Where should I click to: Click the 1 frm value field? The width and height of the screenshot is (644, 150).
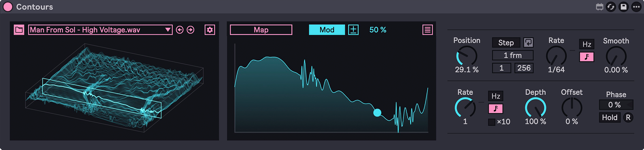[x=513, y=55]
